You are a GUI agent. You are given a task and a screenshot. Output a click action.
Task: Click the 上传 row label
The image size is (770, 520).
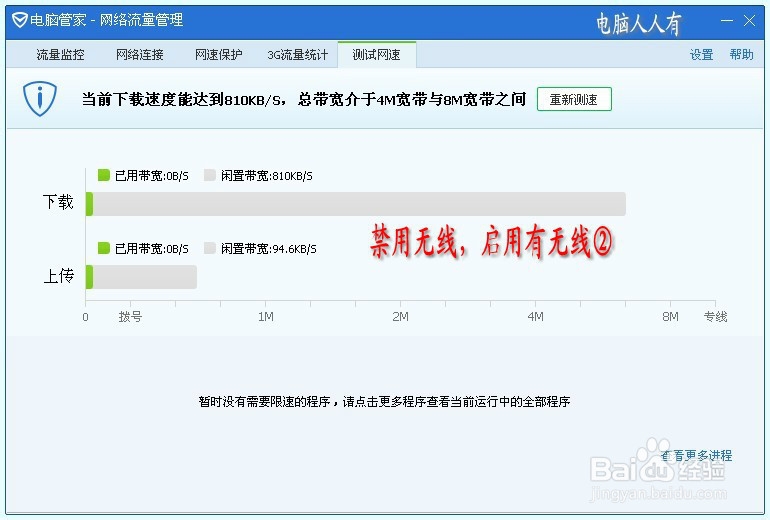click(x=58, y=275)
